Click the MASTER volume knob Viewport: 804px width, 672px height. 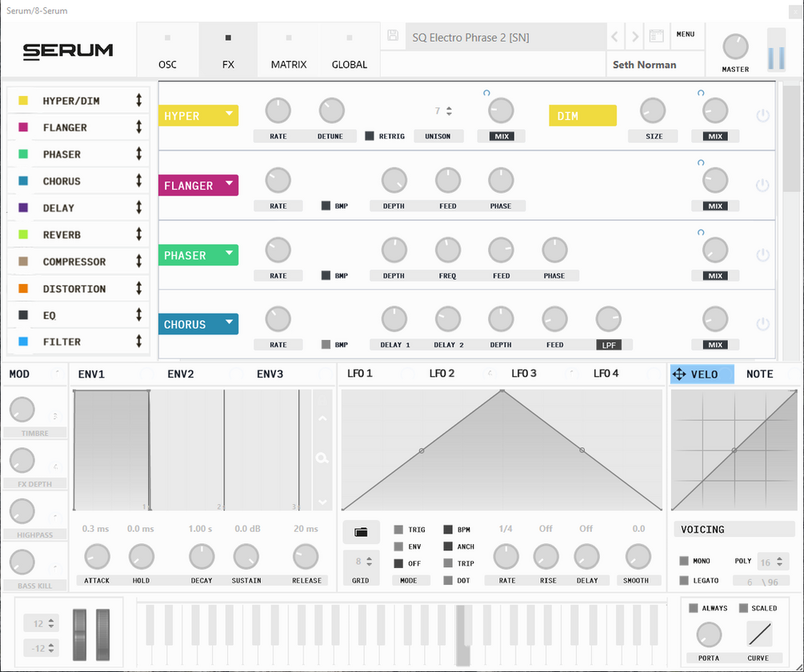click(735, 46)
